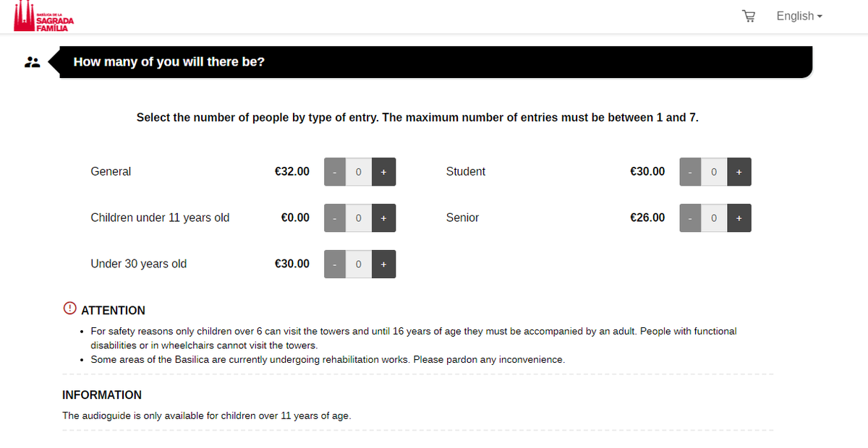868x448 pixels.
Task: Click the Sagrada Familia logo
Action: pos(43,16)
